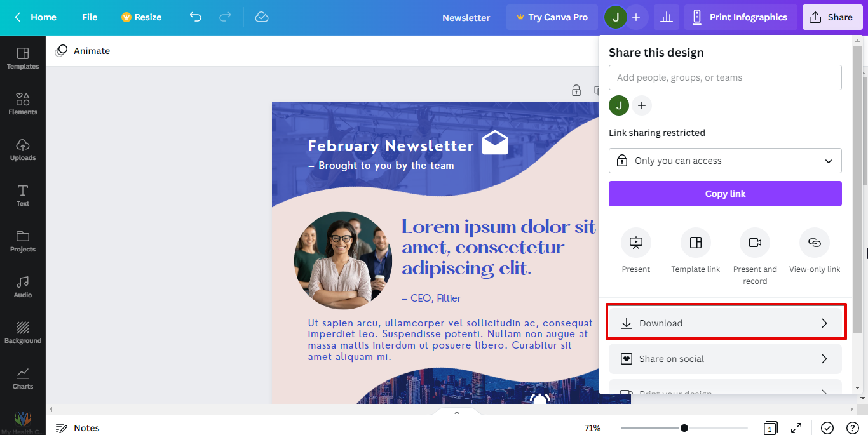Click the Copy link button
Viewport: 868px width, 435px height.
724,194
